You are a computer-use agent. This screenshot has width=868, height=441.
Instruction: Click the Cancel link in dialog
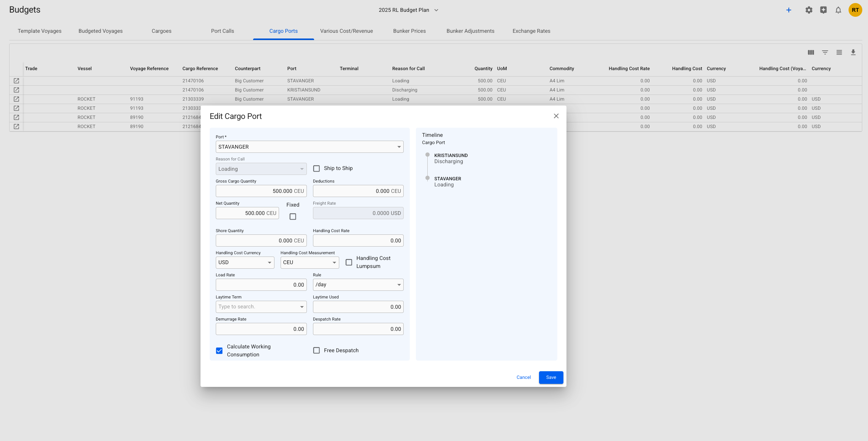click(523, 377)
